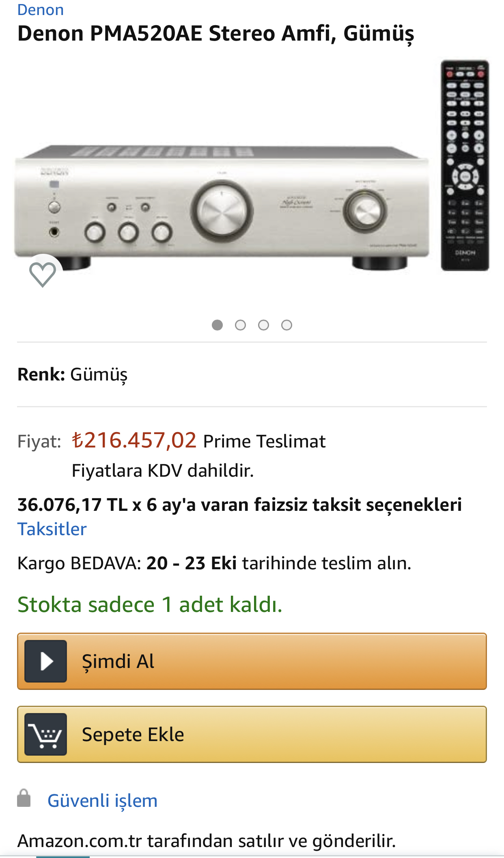The height and width of the screenshot is (858, 504).
Task: Tap the black remote control image
Action: [465, 165]
